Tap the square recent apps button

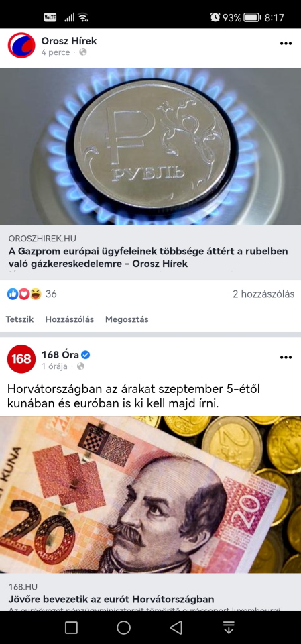click(x=72, y=627)
